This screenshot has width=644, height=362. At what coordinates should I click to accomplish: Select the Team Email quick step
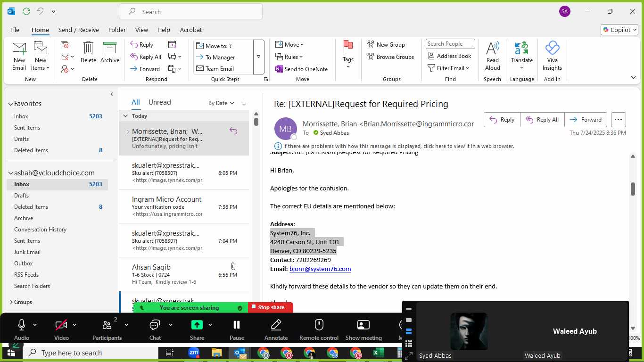(x=220, y=68)
